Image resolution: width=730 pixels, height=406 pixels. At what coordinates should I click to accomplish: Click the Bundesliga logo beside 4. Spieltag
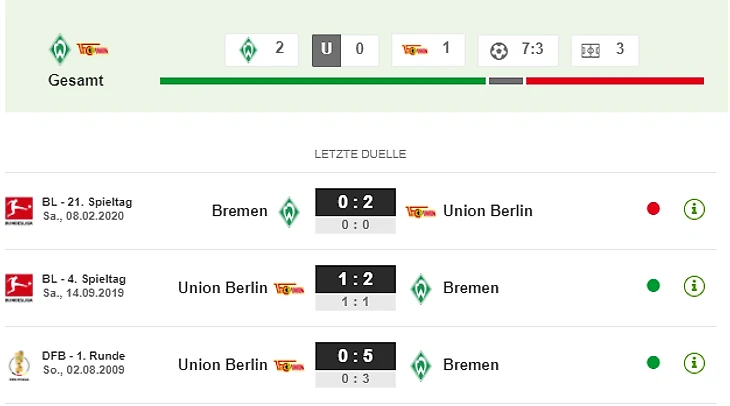click(19, 287)
